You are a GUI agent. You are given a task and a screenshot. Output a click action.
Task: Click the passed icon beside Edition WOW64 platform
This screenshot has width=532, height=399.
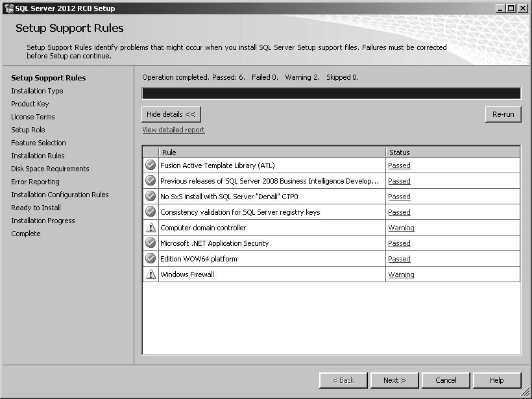[151, 258]
